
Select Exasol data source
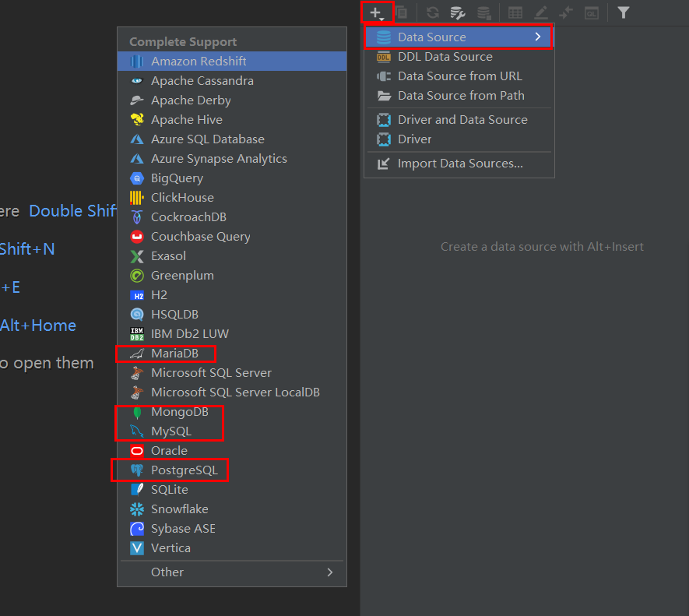(x=232, y=256)
